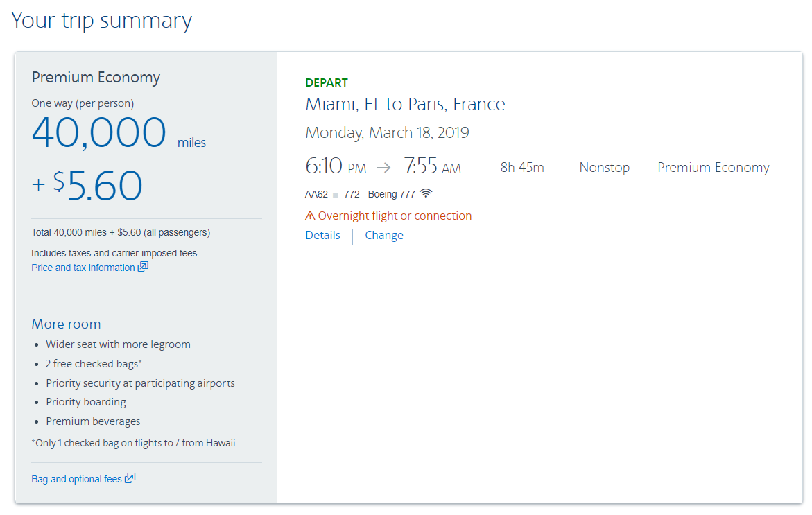This screenshot has width=812, height=515.
Task: Click external link icon after Price and tax information
Action: 143,267
